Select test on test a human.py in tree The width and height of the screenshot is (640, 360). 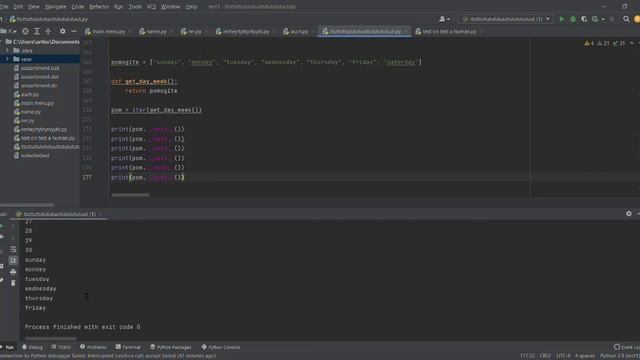coord(48,138)
